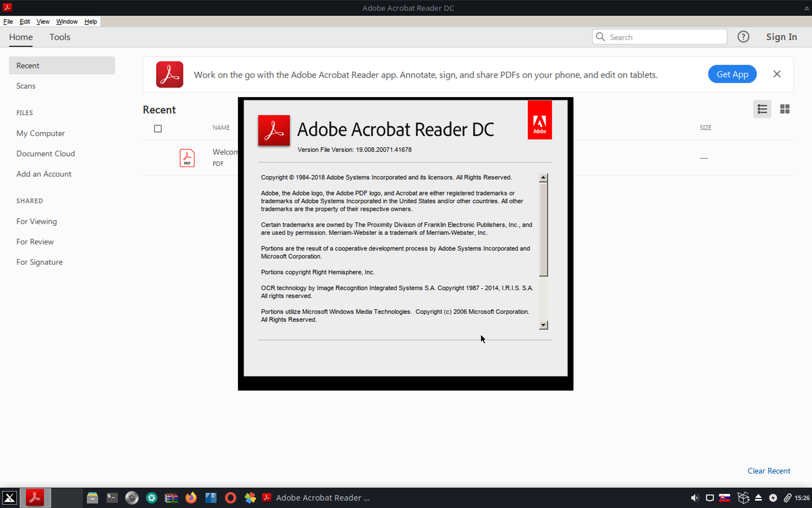Launch Opera browser from the taskbar

click(x=231, y=498)
